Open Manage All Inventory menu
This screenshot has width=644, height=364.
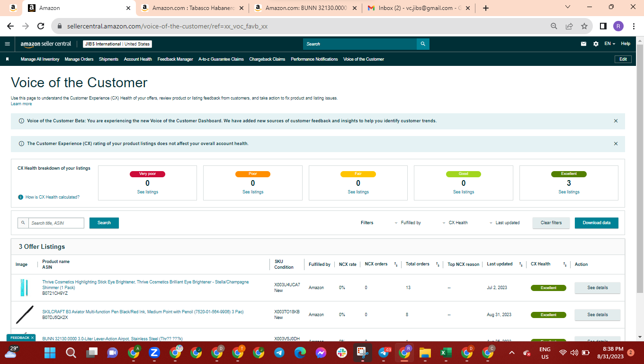click(x=40, y=59)
